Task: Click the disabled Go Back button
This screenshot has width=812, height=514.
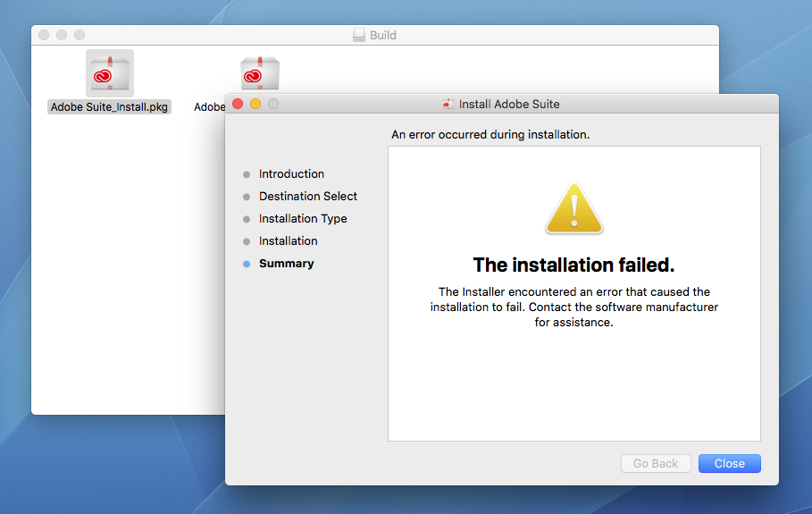Action: tap(656, 464)
